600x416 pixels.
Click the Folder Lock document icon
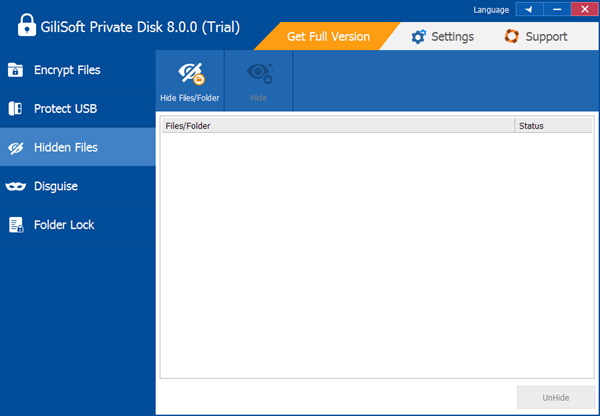pyautogui.click(x=16, y=225)
